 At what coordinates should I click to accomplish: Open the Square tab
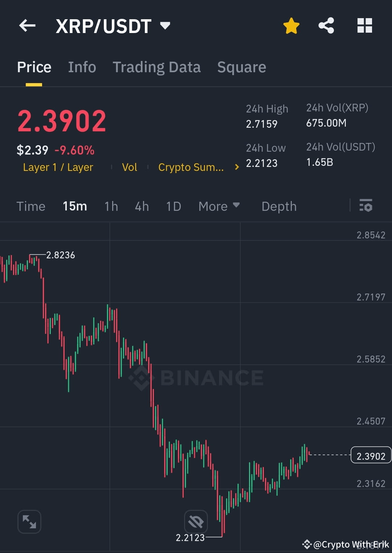241,67
